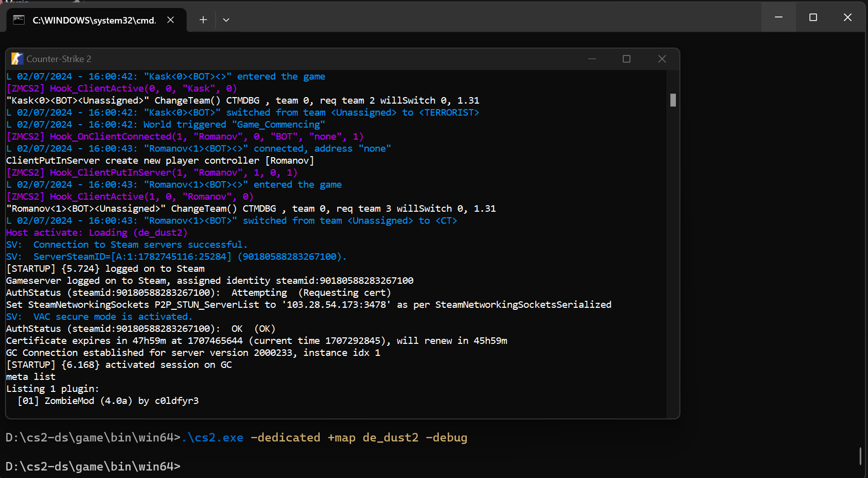Click the 'Listing 1 plugin:' line

53,389
